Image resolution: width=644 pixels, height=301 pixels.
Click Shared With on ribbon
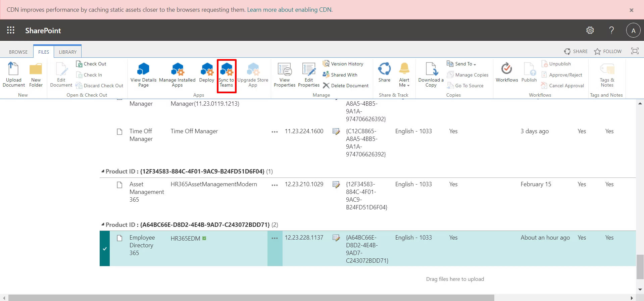[340, 75]
